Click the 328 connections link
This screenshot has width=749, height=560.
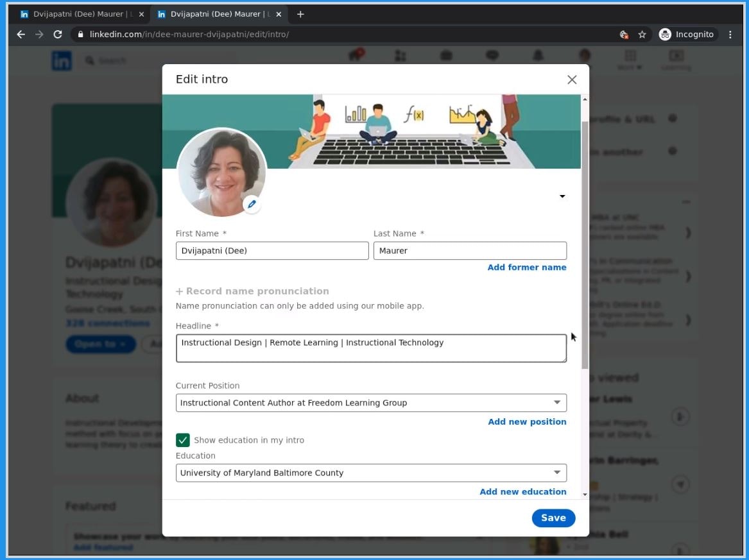pyautogui.click(x=107, y=324)
